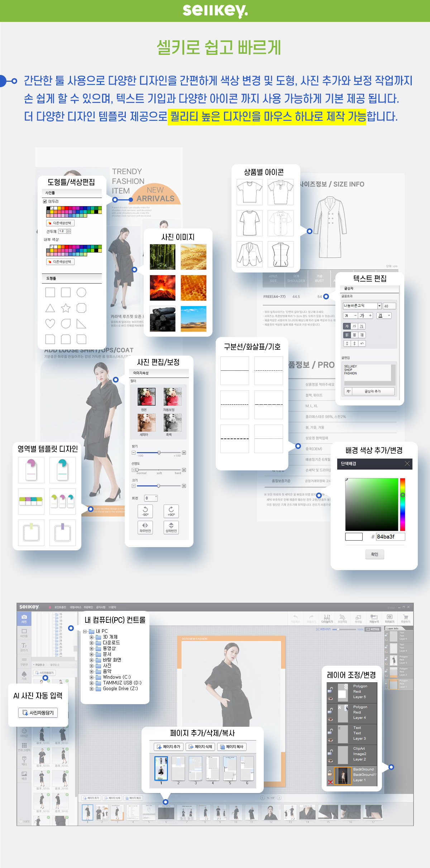Click the 밝기 brightness slider handle
The image size is (430, 868).
click(x=159, y=453)
